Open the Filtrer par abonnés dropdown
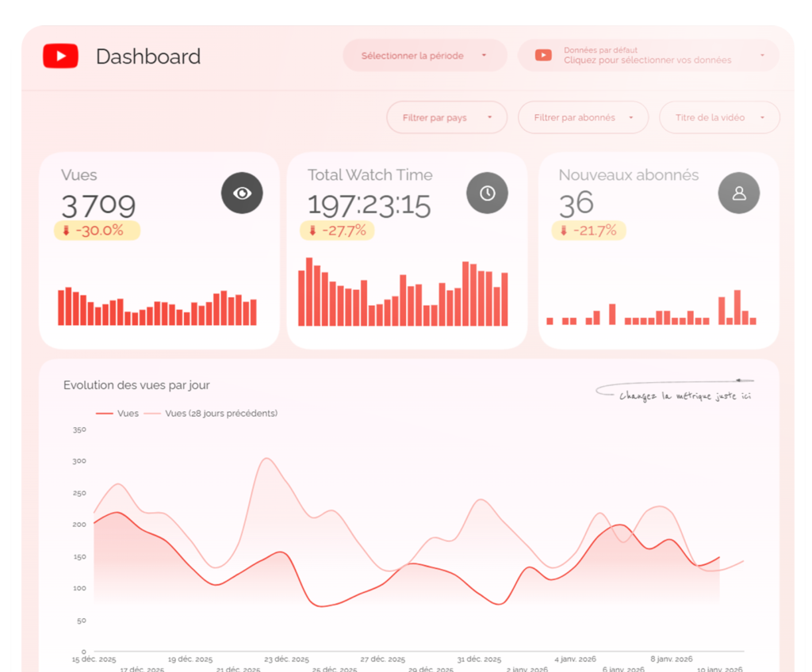The width and height of the screenshot is (812, 672). pyautogui.click(x=583, y=116)
